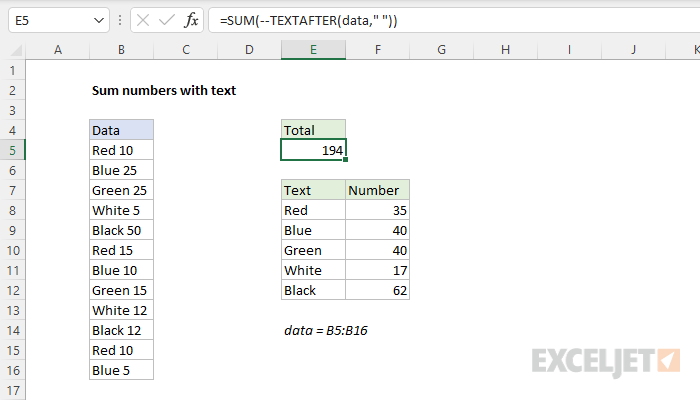The height and width of the screenshot is (400, 700).
Task: Click summary cell 'Black' in Text column
Action: [x=313, y=291]
